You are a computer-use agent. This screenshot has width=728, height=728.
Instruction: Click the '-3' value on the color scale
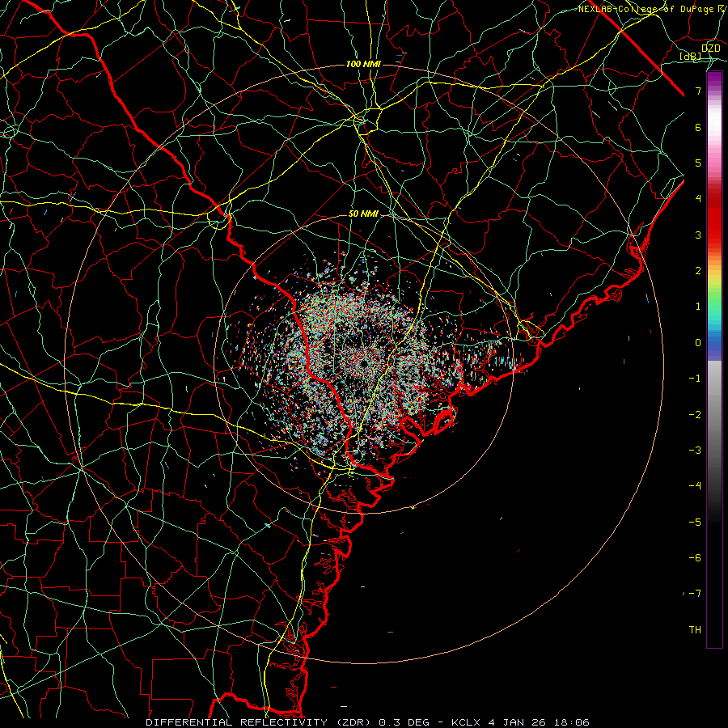click(x=695, y=451)
